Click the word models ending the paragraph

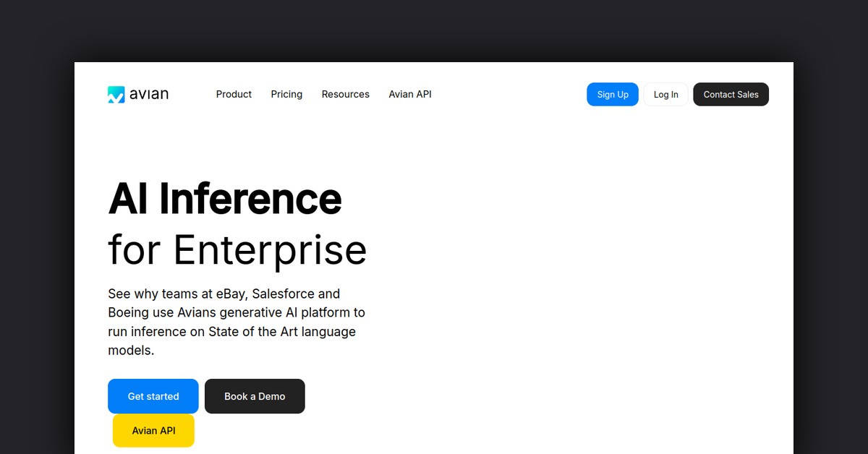tap(129, 351)
